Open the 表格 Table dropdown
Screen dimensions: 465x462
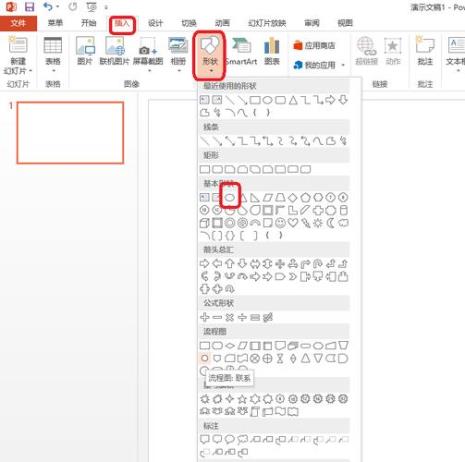[53, 54]
